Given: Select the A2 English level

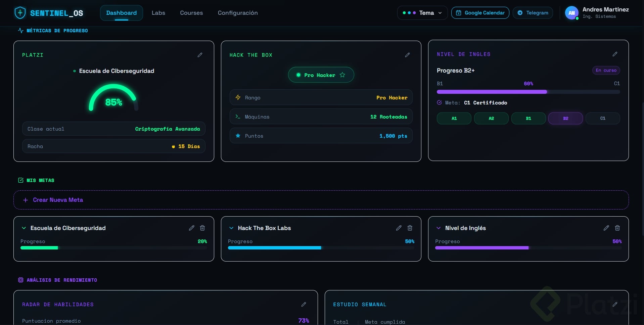Looking at the screenshot, I should pos(491,118).
